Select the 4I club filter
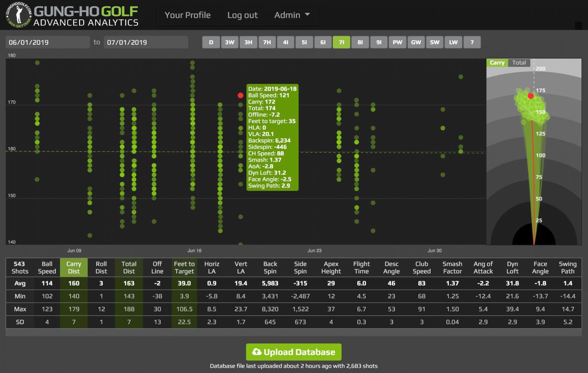 point(286,42)
